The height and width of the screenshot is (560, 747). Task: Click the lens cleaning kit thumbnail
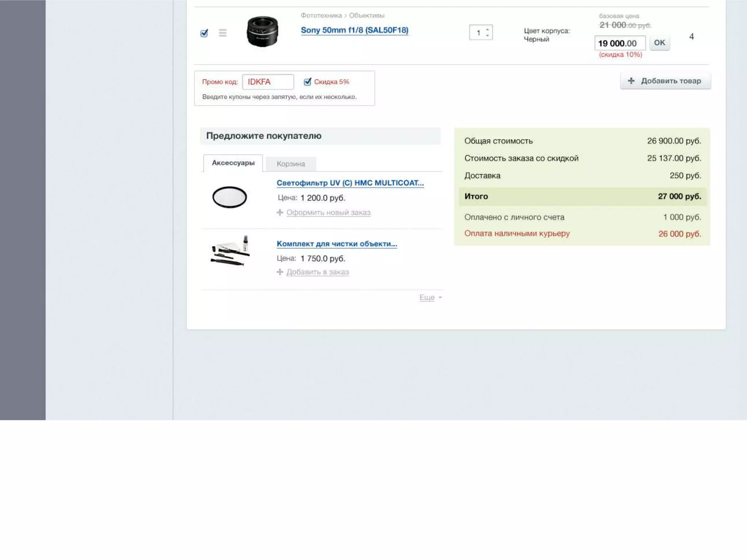coord(230,252)
